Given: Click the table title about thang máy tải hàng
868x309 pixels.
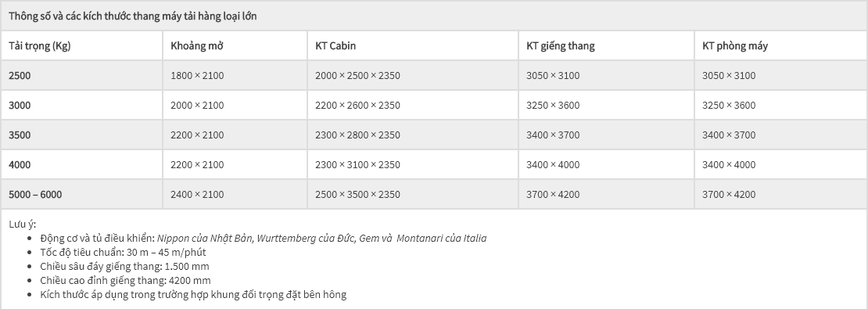Looking at the screenshot, I should click(132, 16).
